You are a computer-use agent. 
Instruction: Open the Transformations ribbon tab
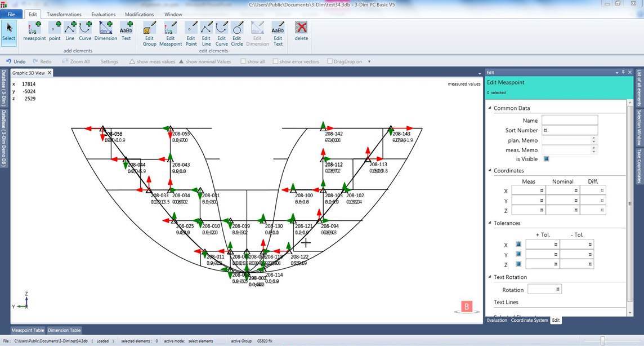point(64,14)
